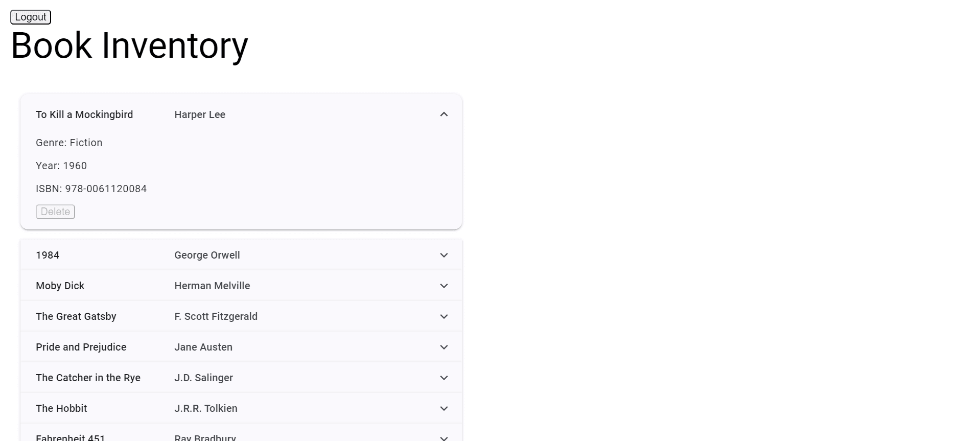Click the Moby Dick title text

(x=60, y=286)
